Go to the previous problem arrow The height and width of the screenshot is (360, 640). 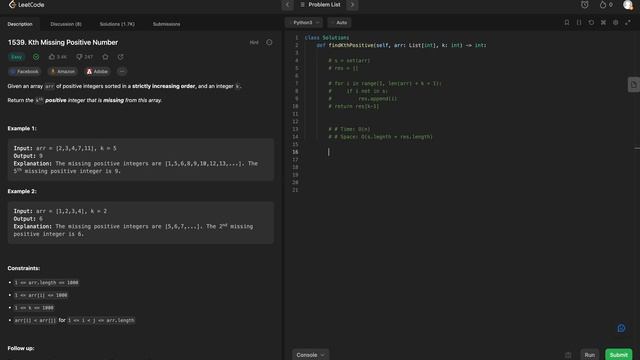(287, 5)
